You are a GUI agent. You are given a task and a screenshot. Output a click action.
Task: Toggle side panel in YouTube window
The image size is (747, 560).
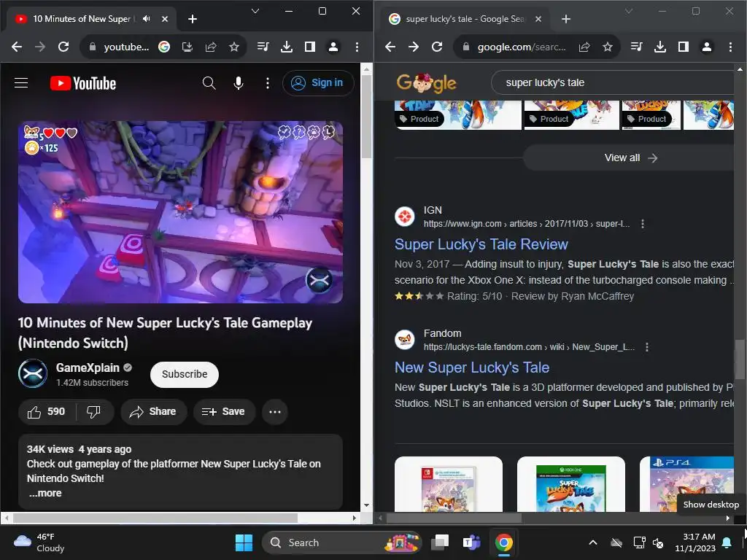[x=309, y=47]
